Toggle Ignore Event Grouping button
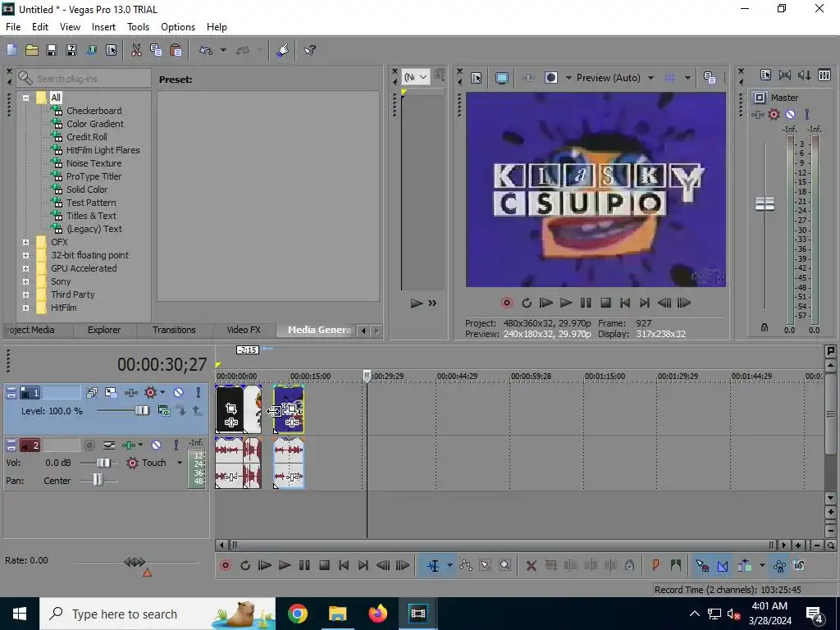 (799, 565)
